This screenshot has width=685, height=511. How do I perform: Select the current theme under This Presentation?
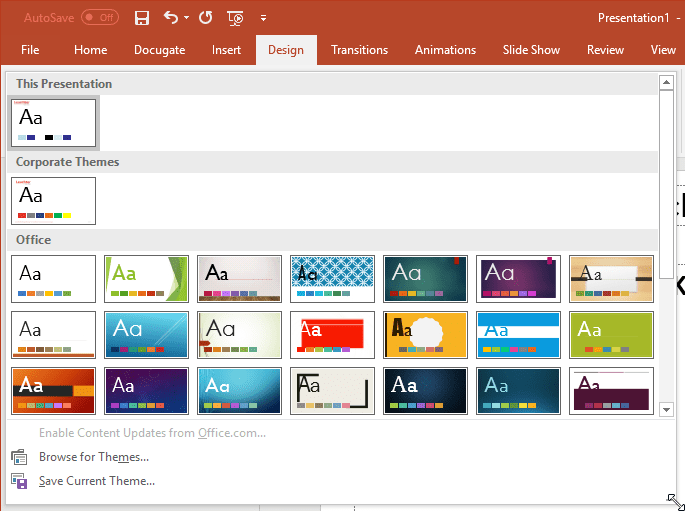pos(54,123)
